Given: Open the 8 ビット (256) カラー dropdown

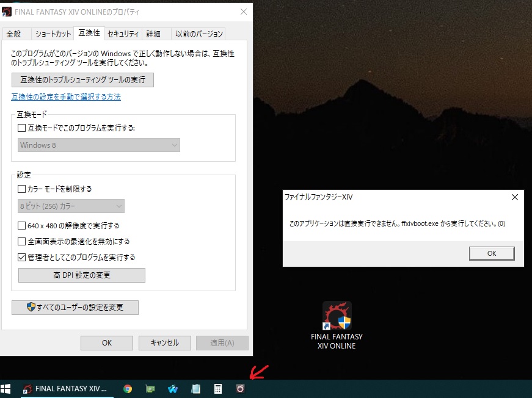Looking at the screenshot, I should 71,206.
